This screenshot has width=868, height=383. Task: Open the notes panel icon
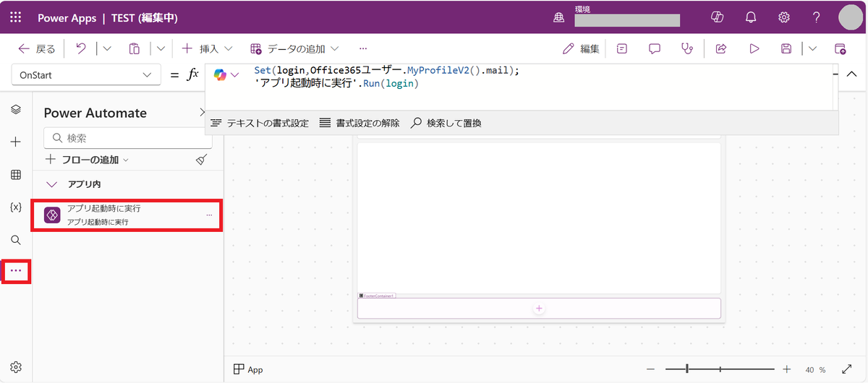click(622, 48)
